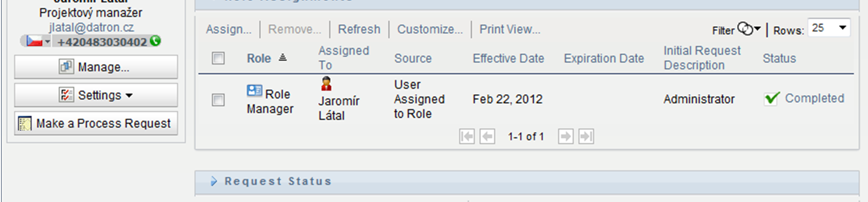868x202 pixels.
Task: Open the jlatal@datron.cz email link
Action: [x=91, y=27]
